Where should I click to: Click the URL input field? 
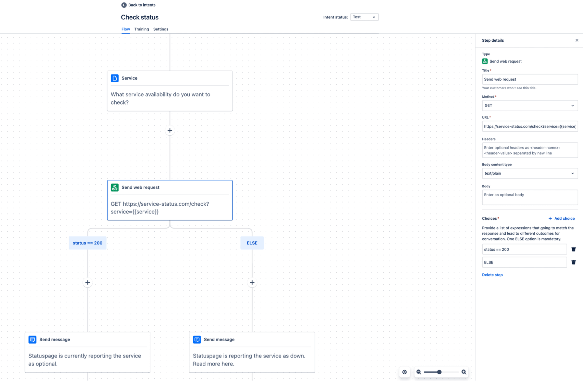[529, 126]
